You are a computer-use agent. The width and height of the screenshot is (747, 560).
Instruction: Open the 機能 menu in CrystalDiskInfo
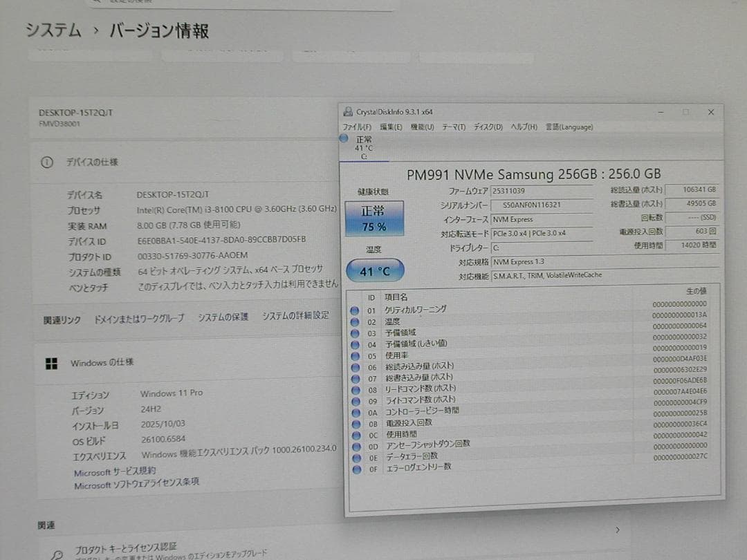(422, 127)
